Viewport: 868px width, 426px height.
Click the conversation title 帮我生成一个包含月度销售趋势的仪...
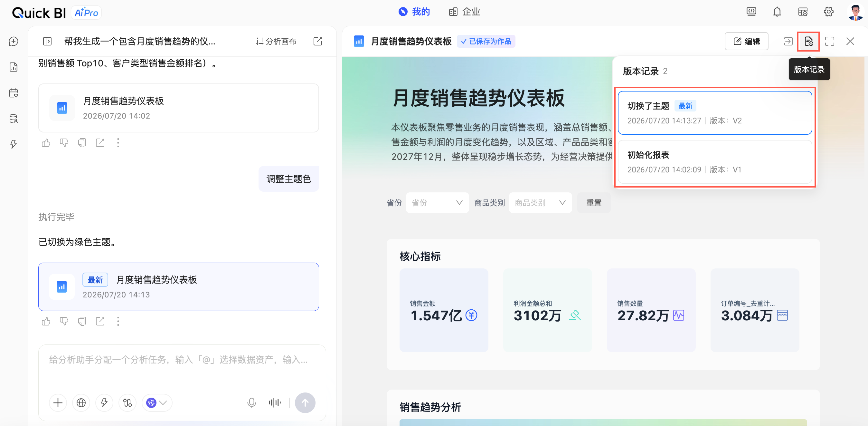140,41
